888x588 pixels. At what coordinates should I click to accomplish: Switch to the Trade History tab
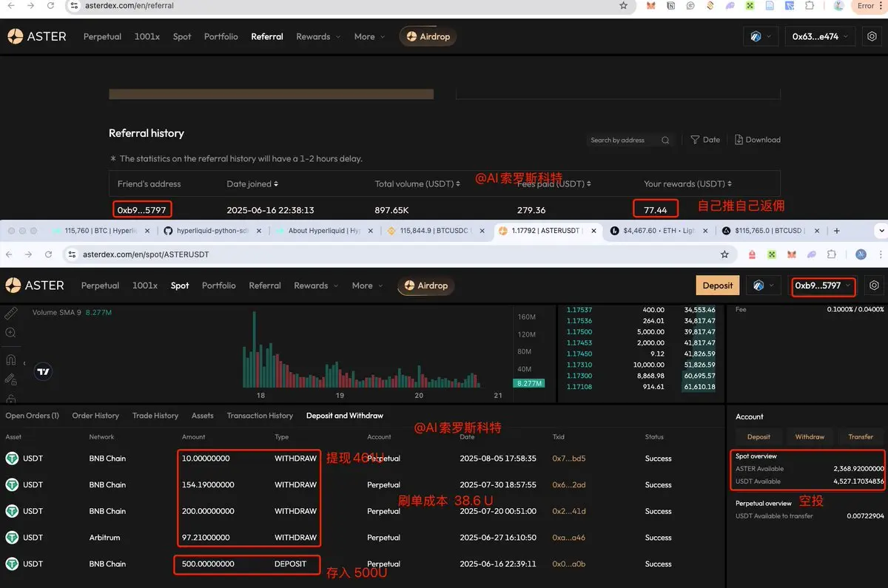(x=155, y=416)
